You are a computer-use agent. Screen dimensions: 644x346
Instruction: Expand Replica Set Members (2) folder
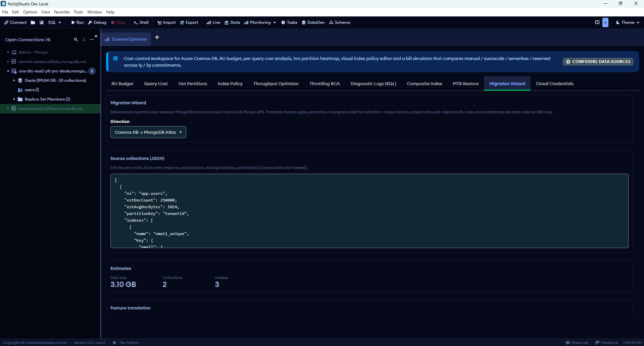[x=14, y=99]
